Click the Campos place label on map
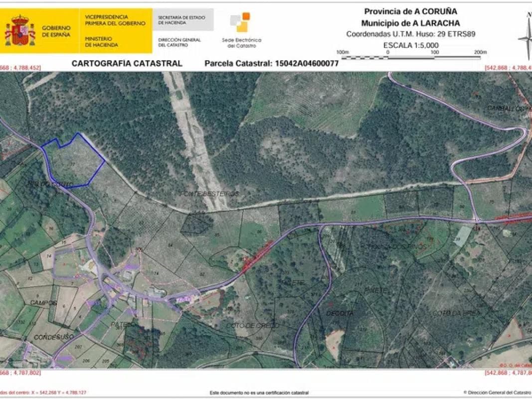532x399 pixels. (x=43, y=303)
